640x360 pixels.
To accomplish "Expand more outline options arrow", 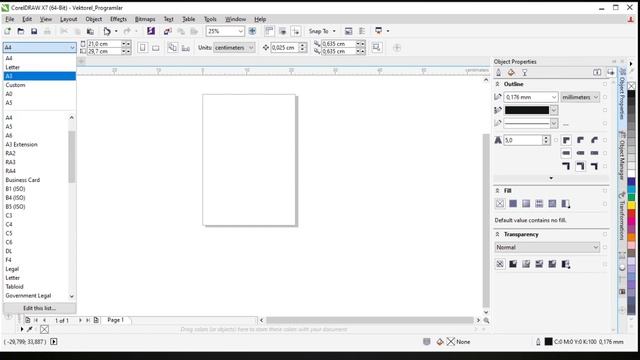I will (x=551, y=178).
